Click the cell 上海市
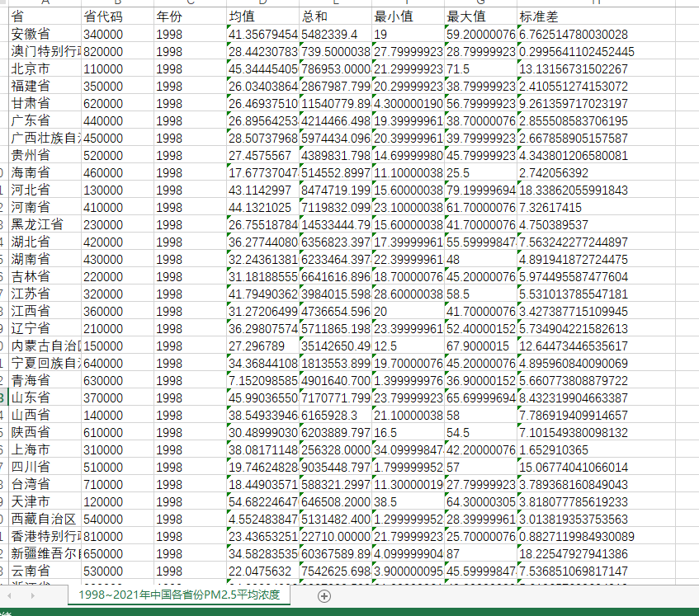 pos(45,450)
